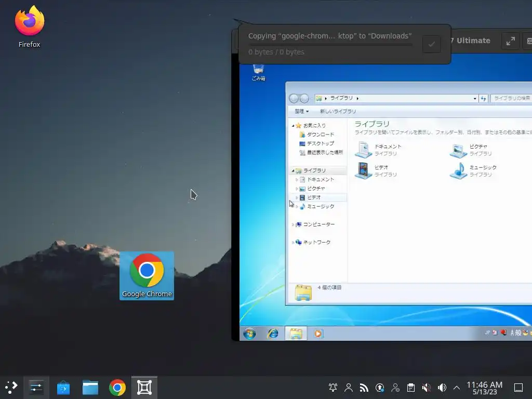
Task: Open the clipboard tray icon
Action: coord(411,388)
